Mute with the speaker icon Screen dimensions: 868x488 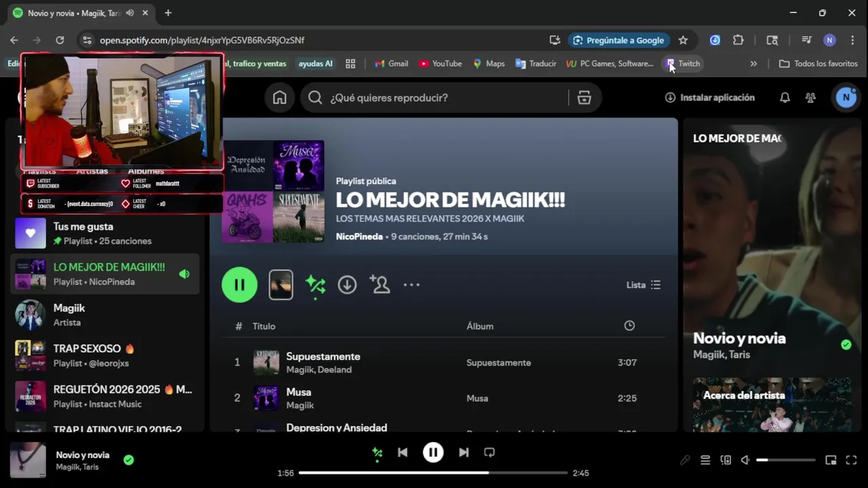tap(745, 460)
